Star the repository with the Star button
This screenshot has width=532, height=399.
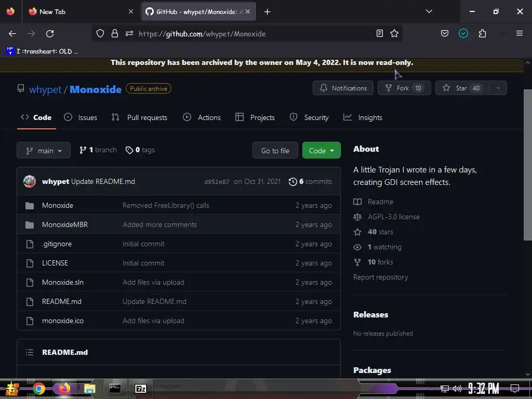click(462, 88)
